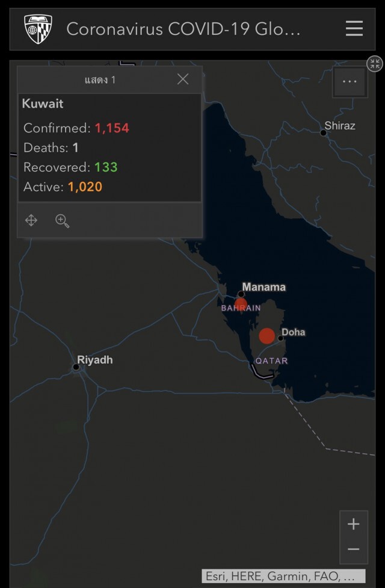Click the Doha city dot
The height and width of the screenshot is (588, 385).
click(x=280, y=338)
